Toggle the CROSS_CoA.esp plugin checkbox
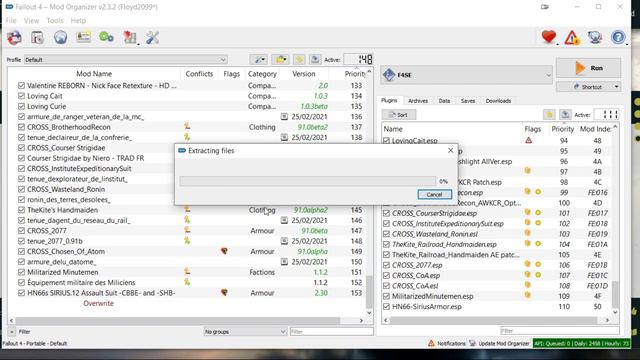Viewport: 640px width, 360px height. tap(386, 276)
